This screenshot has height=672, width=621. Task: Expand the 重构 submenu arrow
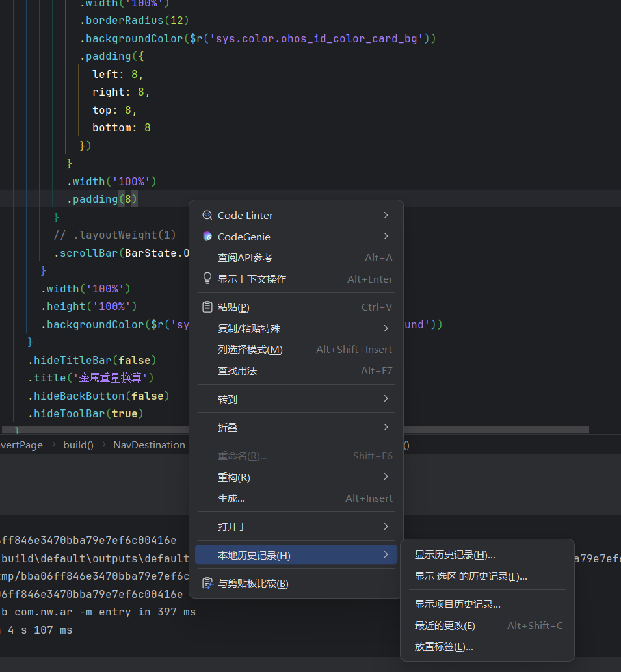tap(386, 476)
